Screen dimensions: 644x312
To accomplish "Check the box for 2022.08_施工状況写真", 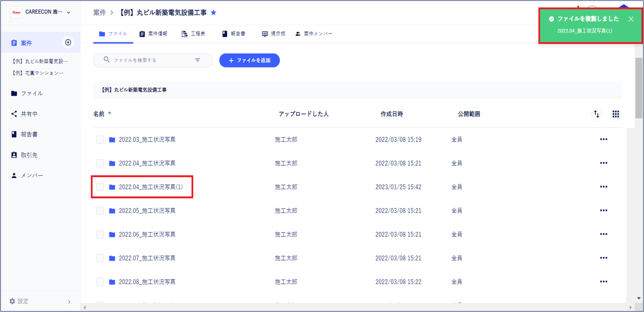I will coord(100,282).
